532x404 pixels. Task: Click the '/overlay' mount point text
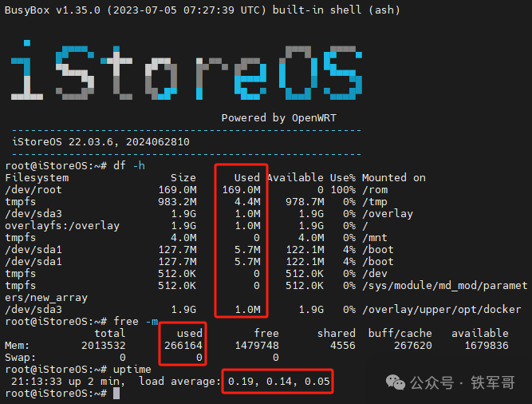pyautogui.click(x=387, y=213)
